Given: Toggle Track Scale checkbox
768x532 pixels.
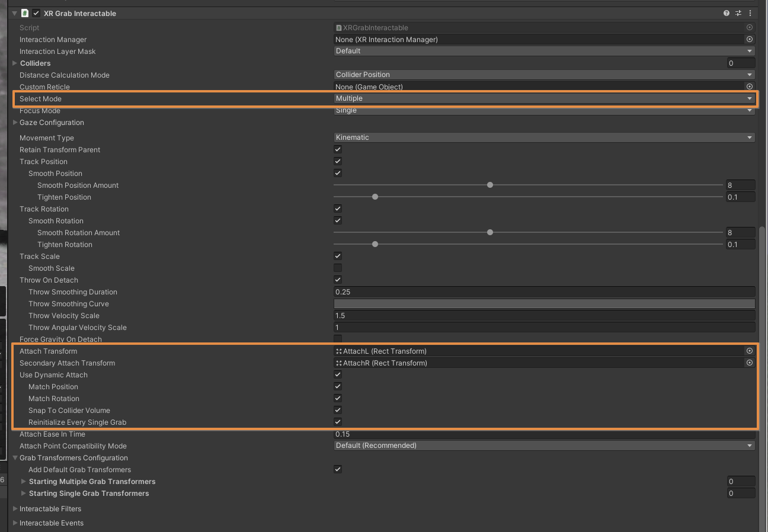Looking at the screenshot, I should (338, 256).
